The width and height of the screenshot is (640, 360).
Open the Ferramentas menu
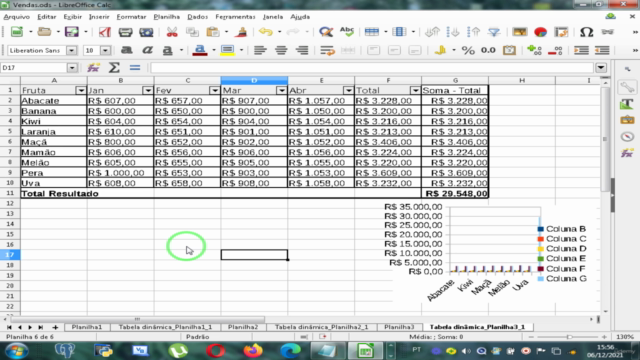point(236,17)
